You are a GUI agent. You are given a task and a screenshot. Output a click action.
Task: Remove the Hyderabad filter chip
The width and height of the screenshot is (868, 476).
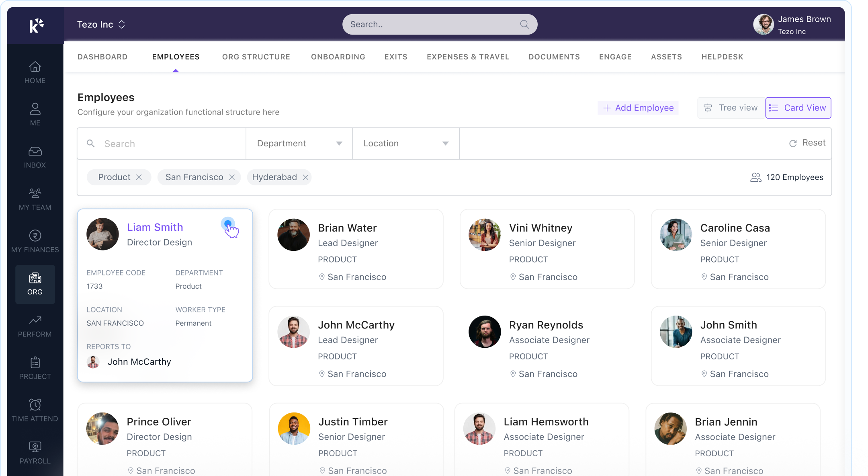tap(305, 177)
